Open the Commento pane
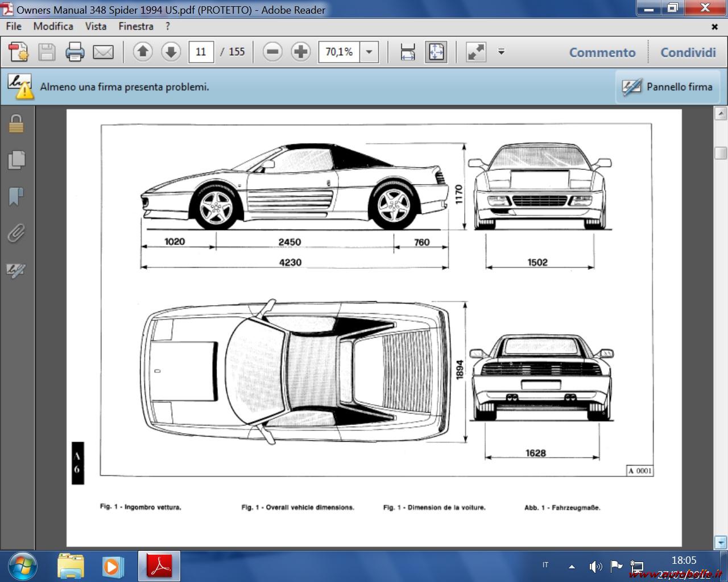The height and width of the screenshot is (582, 728). point(602,52)
